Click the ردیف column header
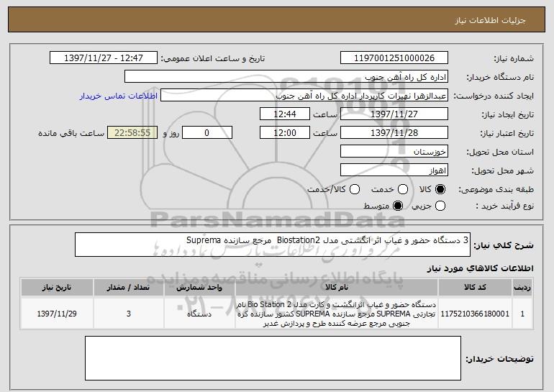This screenshot has height=392, width=554. (x=522, y=288)
